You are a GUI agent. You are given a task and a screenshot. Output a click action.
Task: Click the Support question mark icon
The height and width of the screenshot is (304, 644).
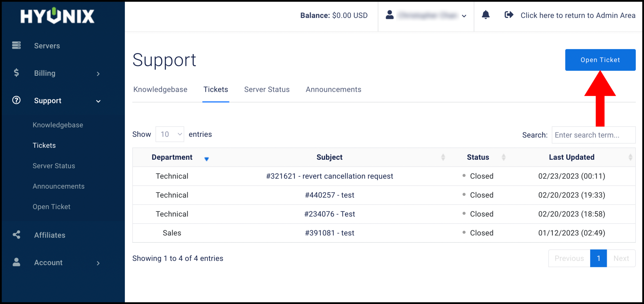point(16,100)
